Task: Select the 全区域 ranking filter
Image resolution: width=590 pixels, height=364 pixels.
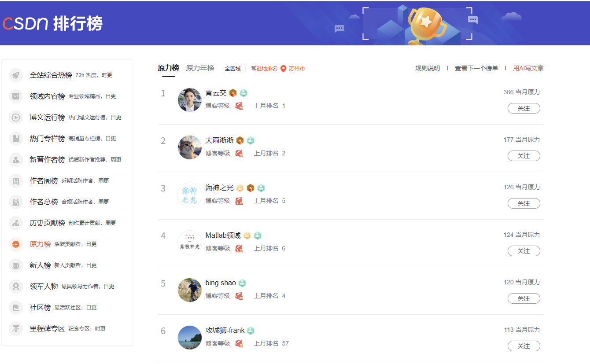Action: pyautogui.click(x=232, y=69)
